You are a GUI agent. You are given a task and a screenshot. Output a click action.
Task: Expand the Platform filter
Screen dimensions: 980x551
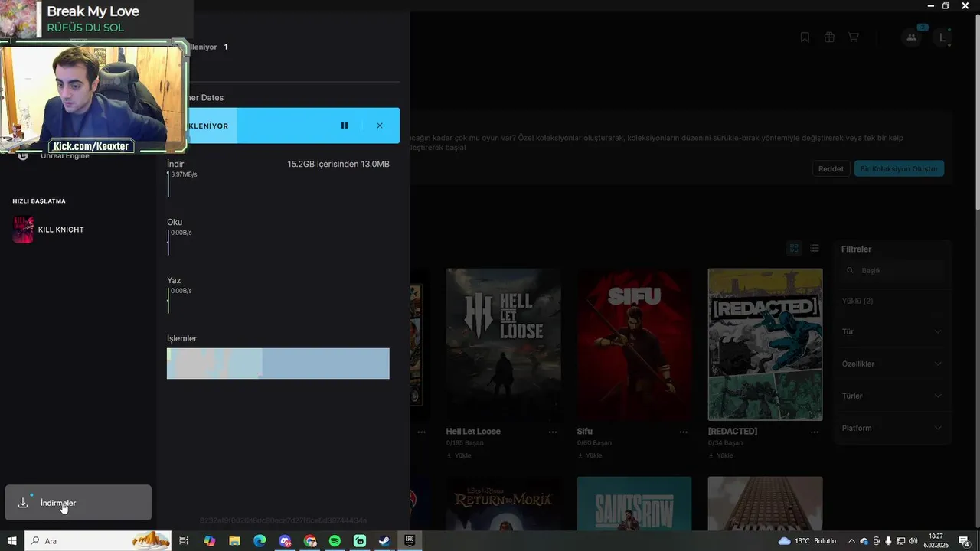click(x=892, y=428)
